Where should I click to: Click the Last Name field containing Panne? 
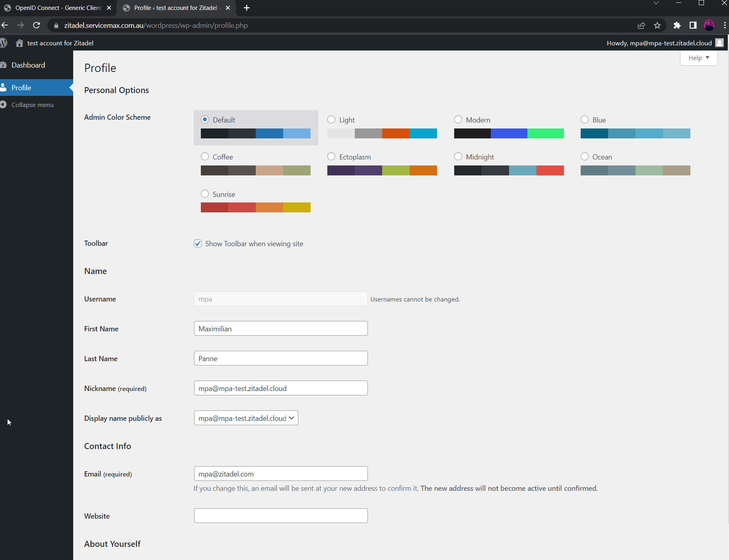coord(281,358)
